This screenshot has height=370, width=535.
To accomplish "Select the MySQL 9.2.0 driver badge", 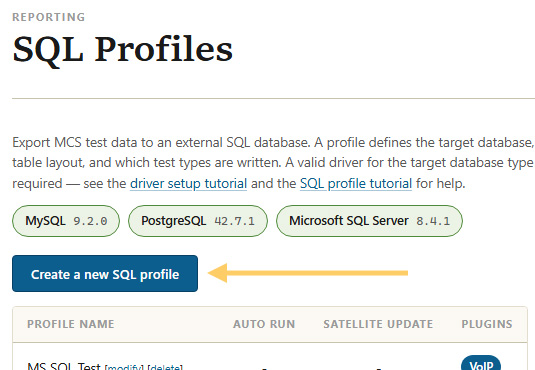I will click(66, 221).
